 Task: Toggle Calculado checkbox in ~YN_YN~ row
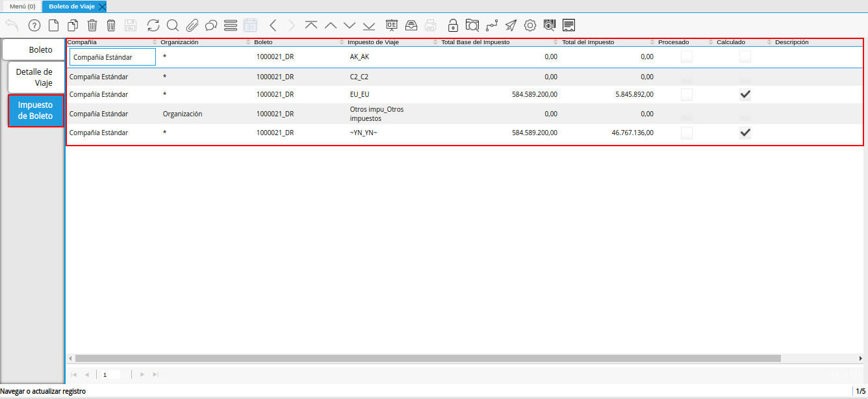745,133
